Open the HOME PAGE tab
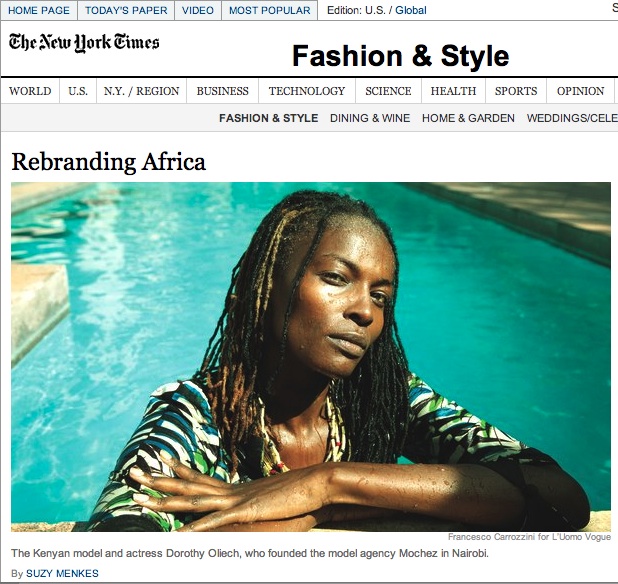This screenshot has height=584, width=618. 39,10
